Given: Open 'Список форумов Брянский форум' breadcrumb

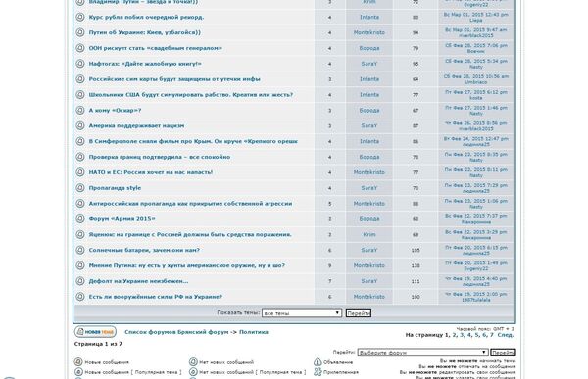Looking at the screenshot, I should pyautogui.click(x=176, y=332).
